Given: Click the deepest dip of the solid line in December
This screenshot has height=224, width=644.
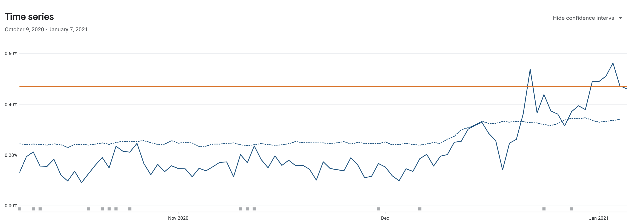Looking at the screenshot, I should (x=502, y=170).
